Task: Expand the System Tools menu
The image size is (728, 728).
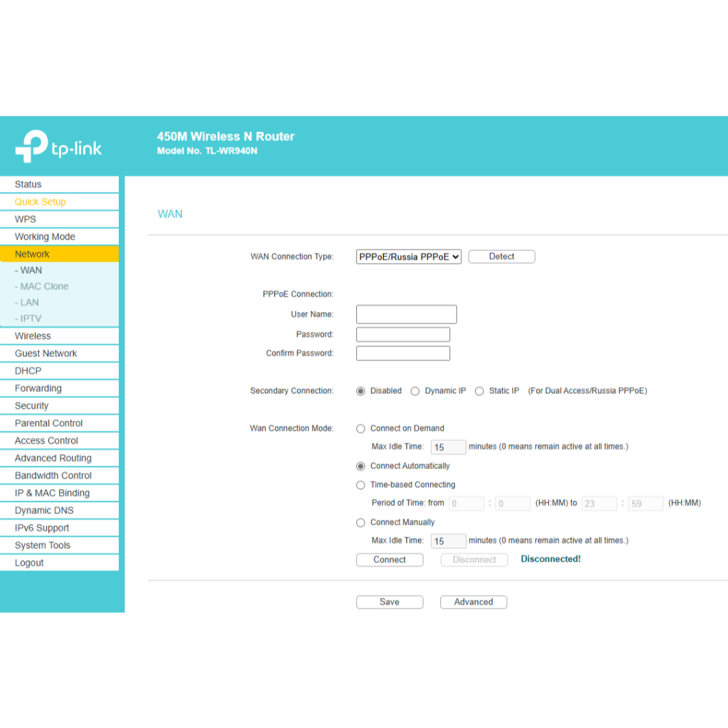Action: click(43, 545)
